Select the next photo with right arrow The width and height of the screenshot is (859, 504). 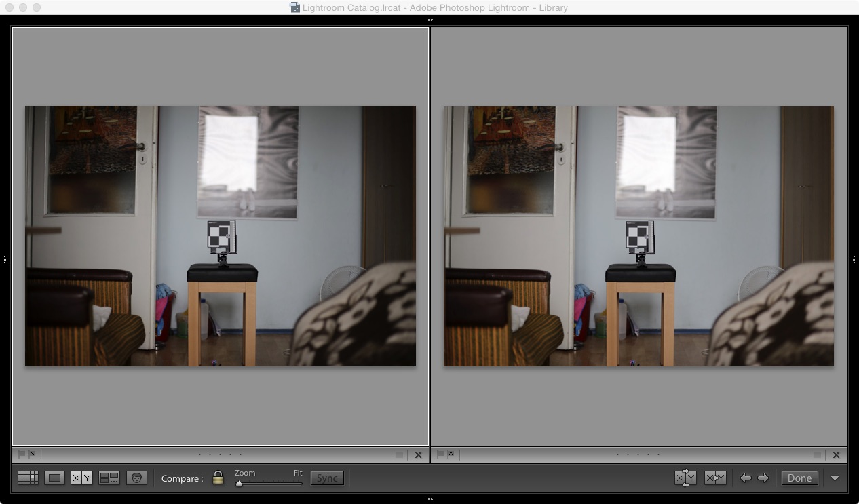[763, 478]
